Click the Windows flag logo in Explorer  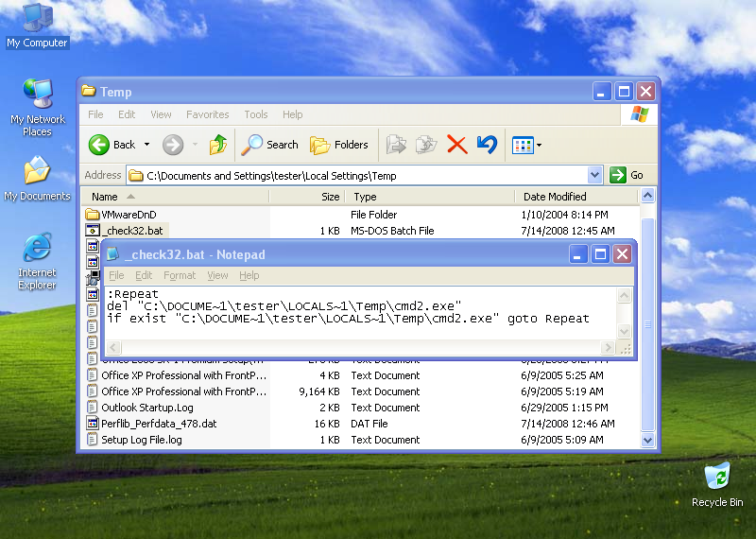coord(640,114)
